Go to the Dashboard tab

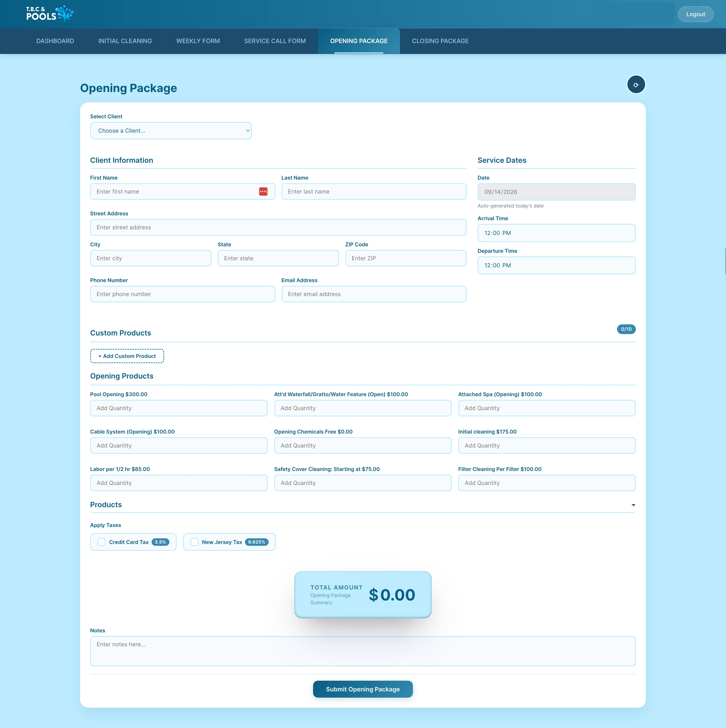tap(55, 41)
